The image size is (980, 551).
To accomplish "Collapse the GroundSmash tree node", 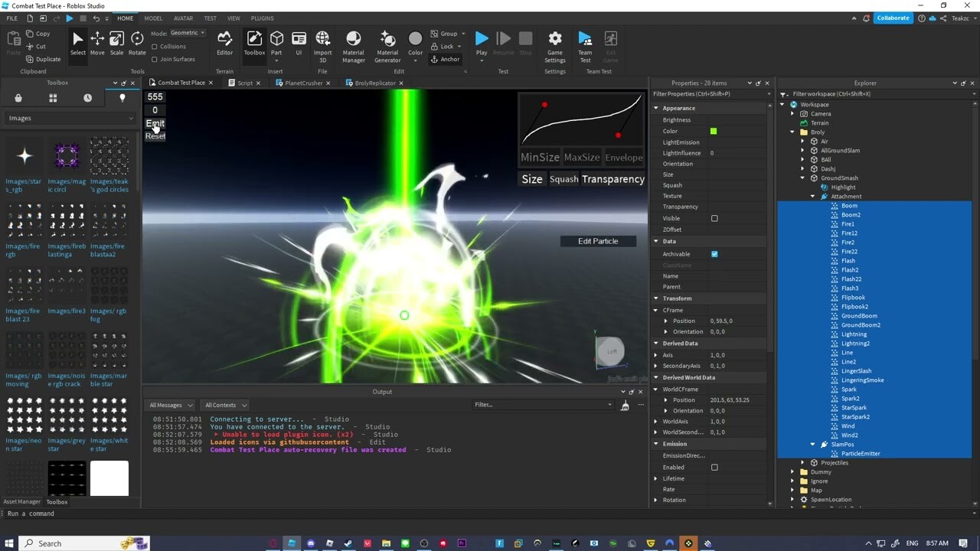I will (x=803, y=178).
